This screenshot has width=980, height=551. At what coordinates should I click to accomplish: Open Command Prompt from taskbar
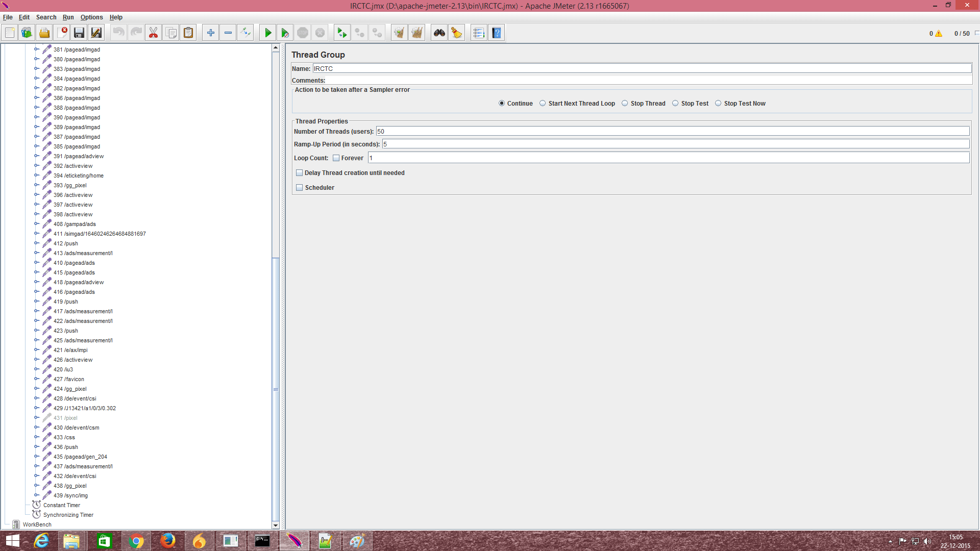(262, 541)
